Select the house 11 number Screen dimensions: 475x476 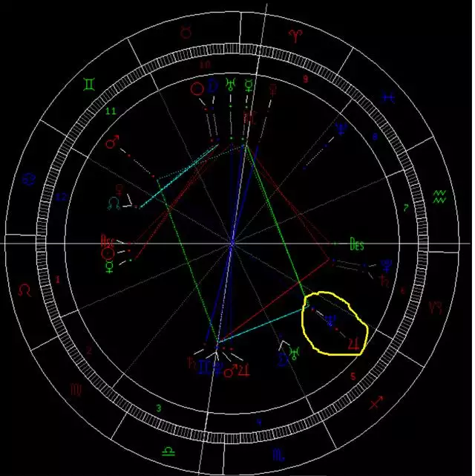click(x=111, y=111)
